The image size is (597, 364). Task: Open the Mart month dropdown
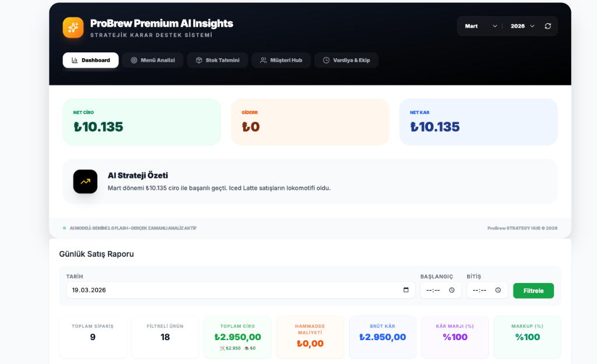coord(481,26)
